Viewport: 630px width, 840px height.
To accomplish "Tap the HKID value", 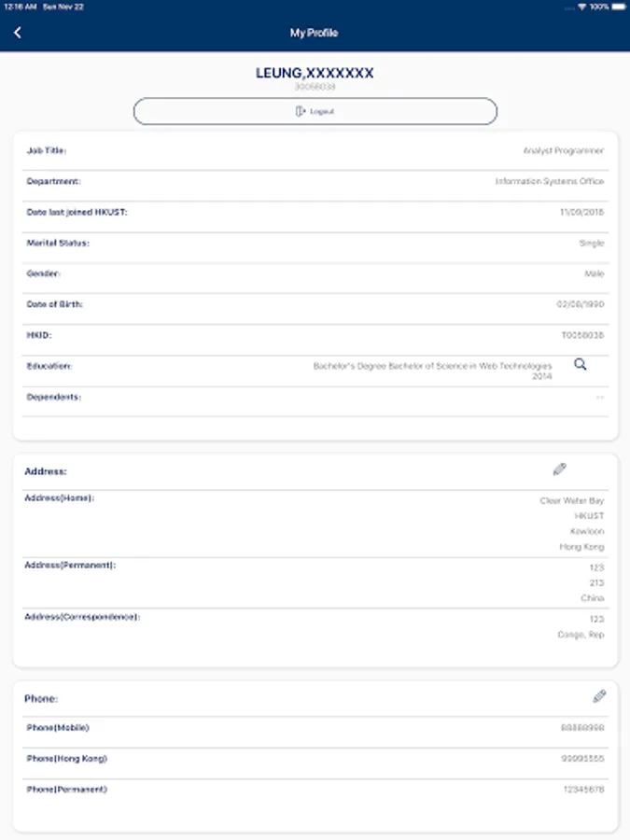I will click(582, 335).
